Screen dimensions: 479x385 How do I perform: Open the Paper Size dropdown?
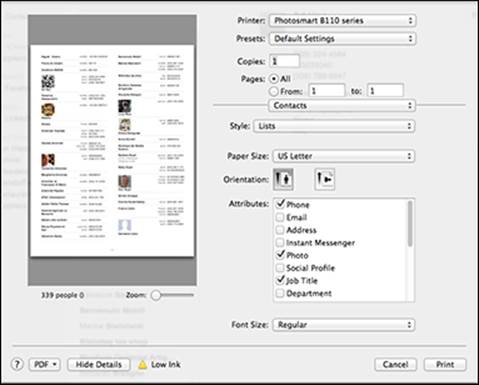pos(344,156)
